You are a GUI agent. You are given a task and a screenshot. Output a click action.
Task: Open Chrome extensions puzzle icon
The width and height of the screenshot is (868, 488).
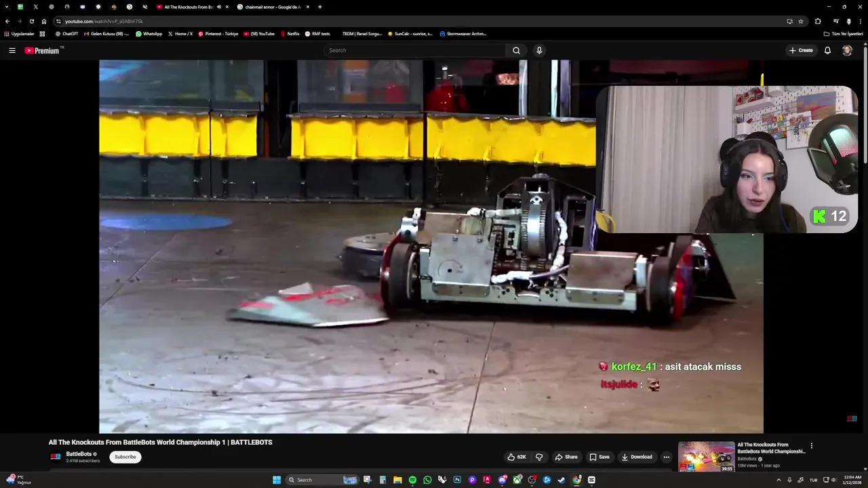click(x=818, y=21)
